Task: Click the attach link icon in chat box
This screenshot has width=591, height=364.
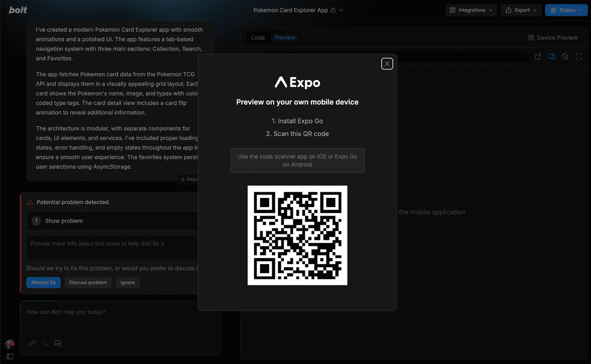Action: tap(32, 343)
